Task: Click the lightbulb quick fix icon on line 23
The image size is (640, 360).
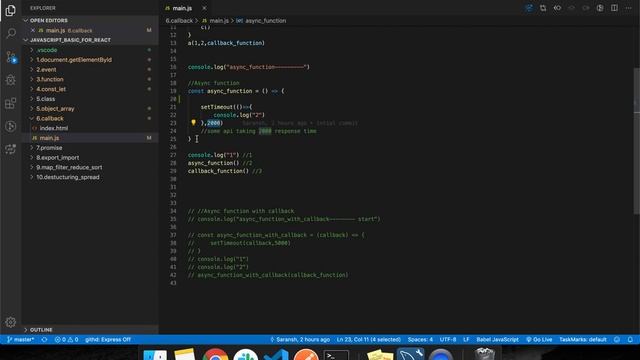Action: [x=193, y=122]
